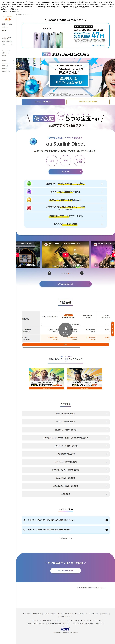Expand 料金プランに関する注意事項

(x=66, y=414)
